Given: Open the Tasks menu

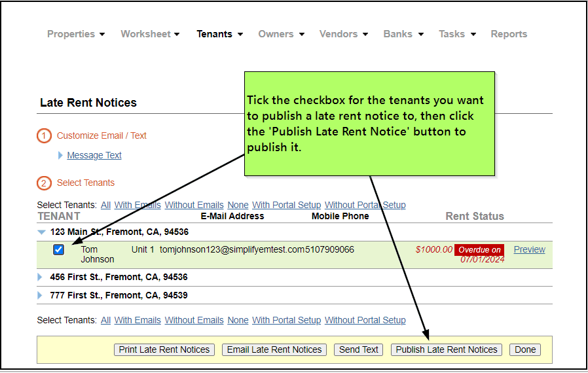Looking at the screenshot, I should (x=457, y=34).
